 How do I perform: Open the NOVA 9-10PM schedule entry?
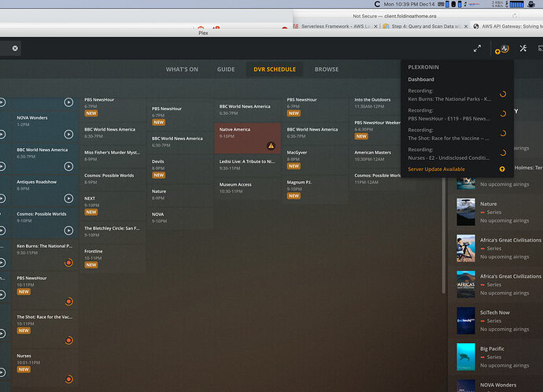pos(180,218)
